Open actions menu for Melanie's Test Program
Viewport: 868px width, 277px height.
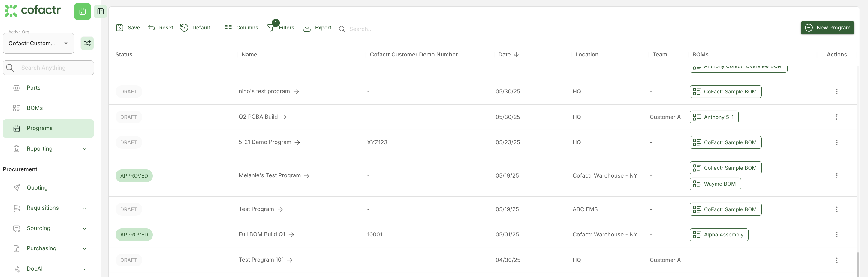pyautogui.click(x=836, y=176)
